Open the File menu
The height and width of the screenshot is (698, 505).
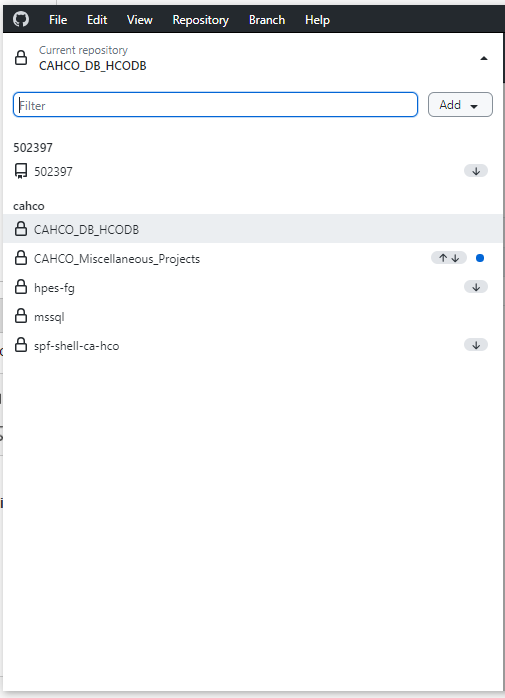pyautogui.click(x=58, y=20)
